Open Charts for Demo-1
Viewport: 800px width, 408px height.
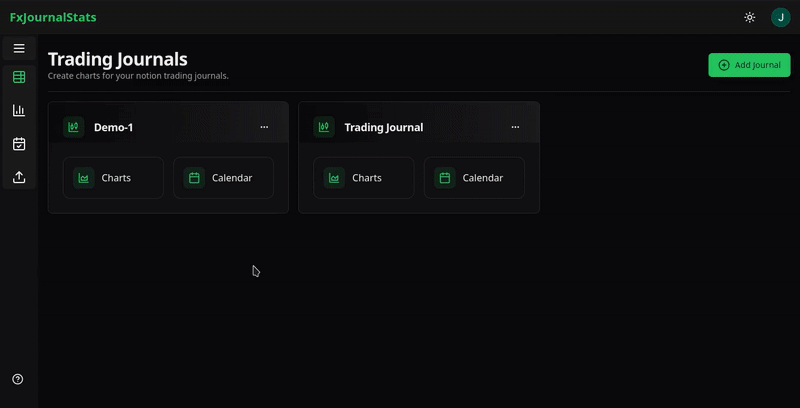113,178
